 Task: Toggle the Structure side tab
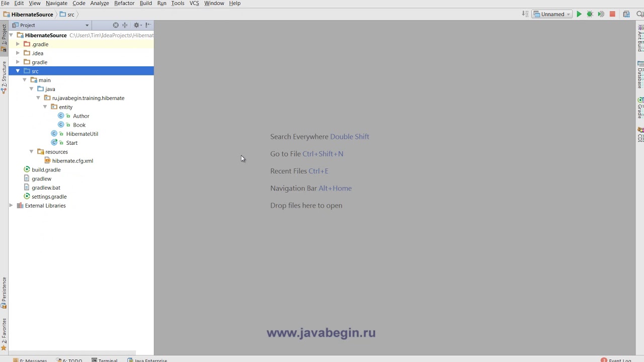pos(4,78)
